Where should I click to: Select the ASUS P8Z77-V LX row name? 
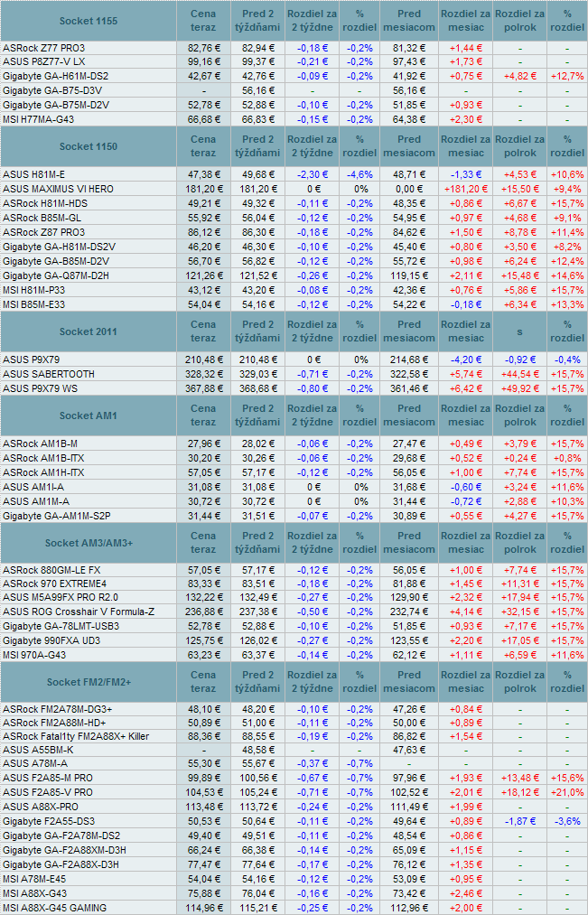(x=44, y=61)
